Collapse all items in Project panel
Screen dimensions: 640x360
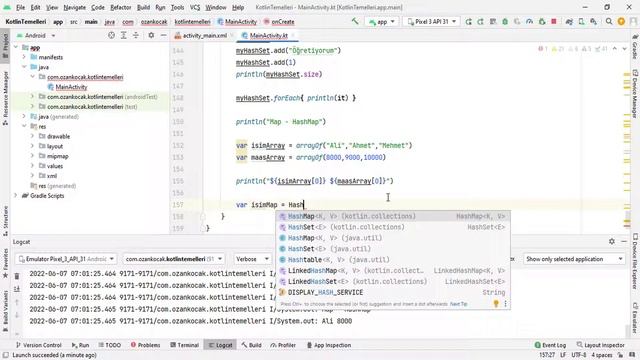[x=136, y=36]
